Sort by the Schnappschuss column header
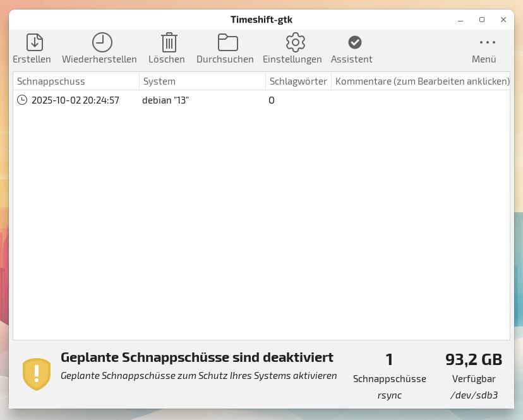This screenshot has height=420, width=523. click(x=76, y=81)
